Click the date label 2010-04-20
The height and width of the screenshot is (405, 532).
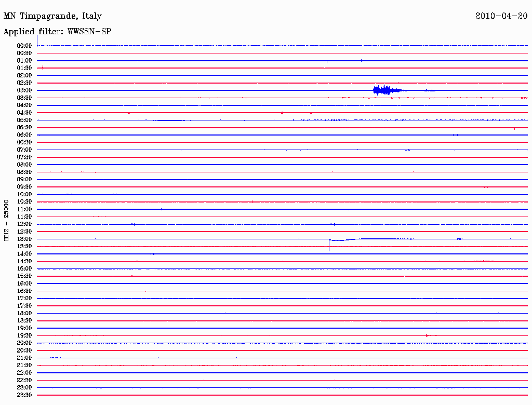501,16
